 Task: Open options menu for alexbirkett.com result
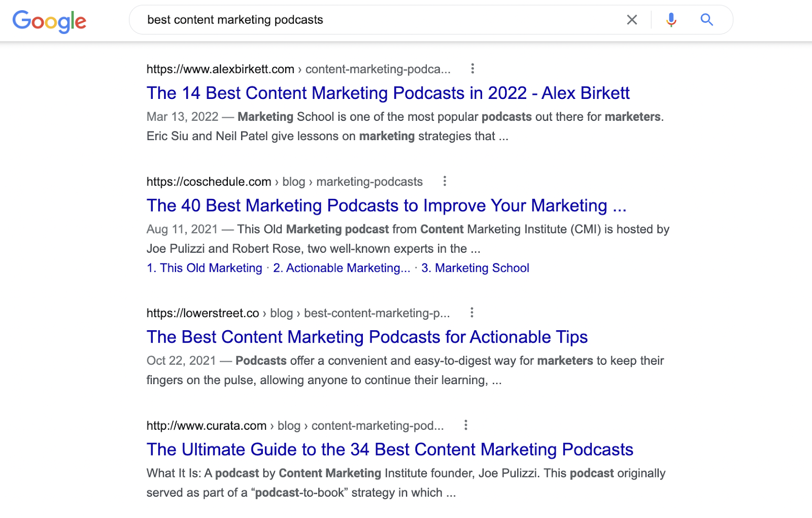point(472,68)
